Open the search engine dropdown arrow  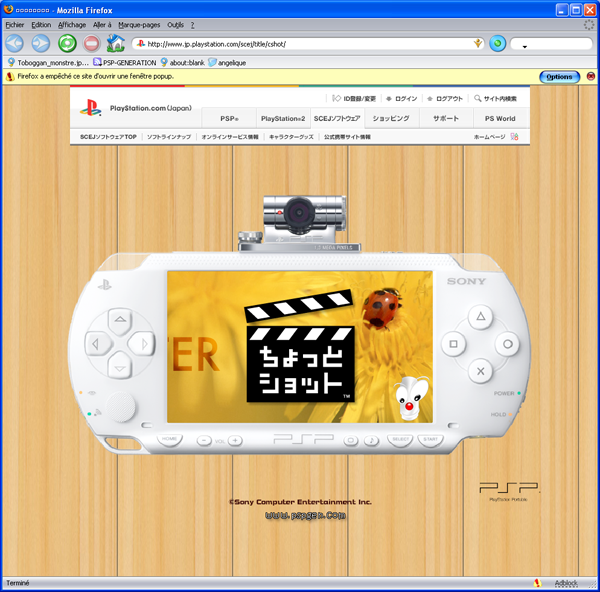[x=525, y=46]
